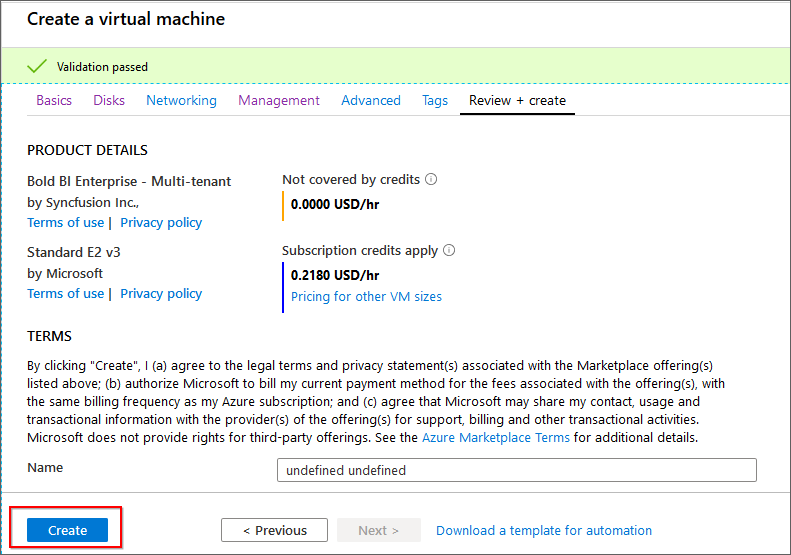The width and height of the screenshot is (791, 555).
Task: Click the by Syncfusion Inc., publisher text
Action: click(83, 202)
